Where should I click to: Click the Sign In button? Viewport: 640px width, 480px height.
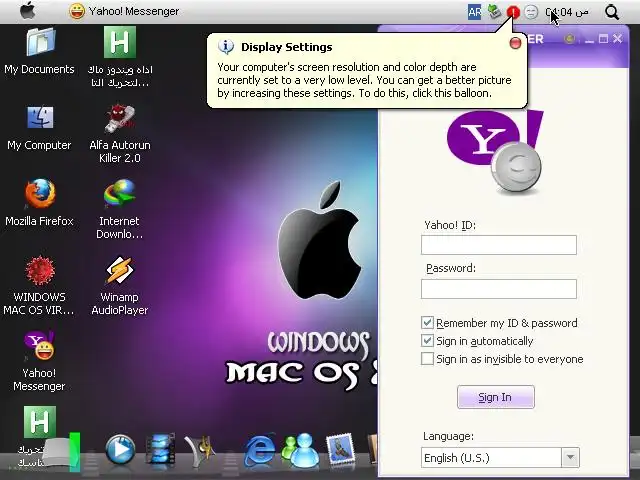point(496,397)
